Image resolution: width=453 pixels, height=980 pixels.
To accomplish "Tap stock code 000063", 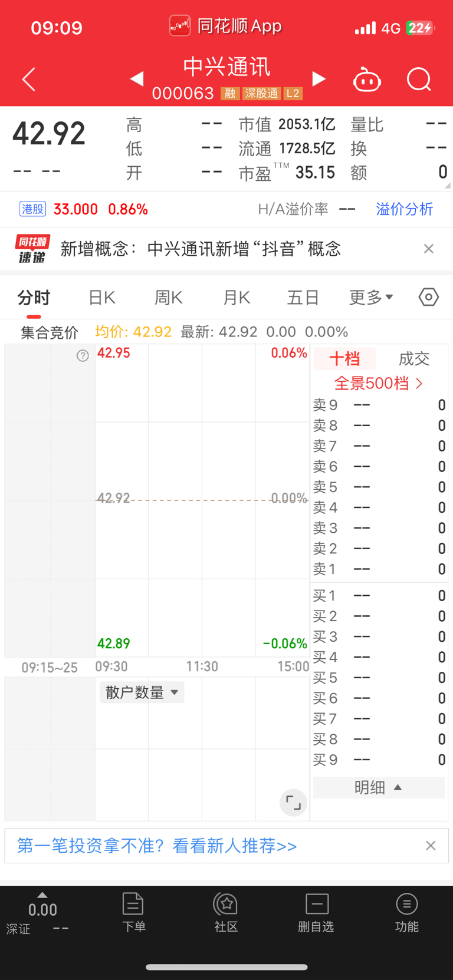I will pos(183,94).
